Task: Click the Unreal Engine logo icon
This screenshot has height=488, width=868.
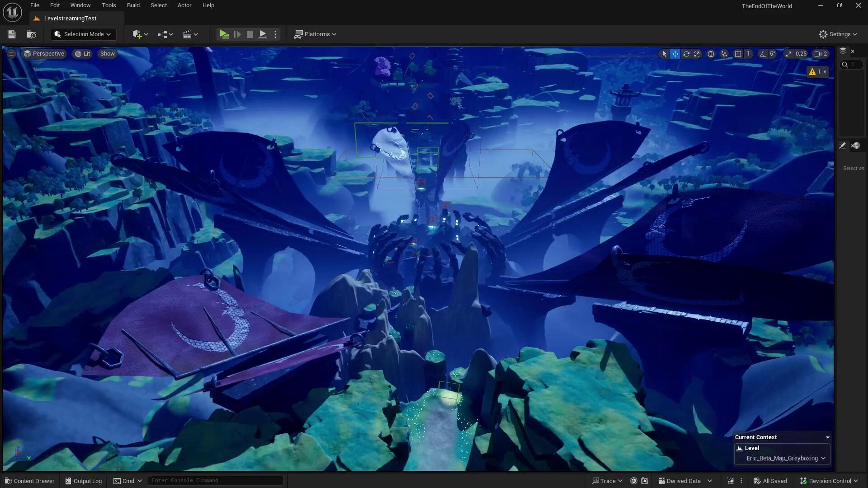Action: [12, 12]
